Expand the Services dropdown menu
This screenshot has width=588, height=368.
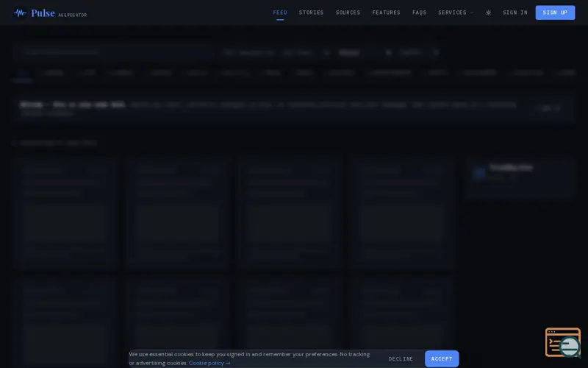[456, 13]
